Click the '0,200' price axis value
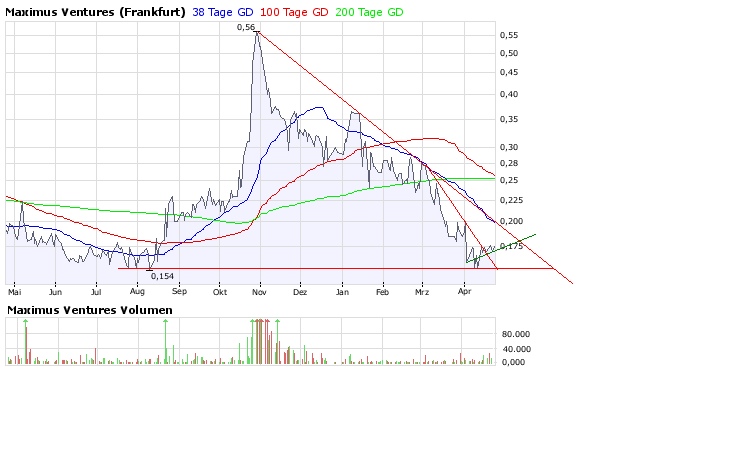This screenshot has height=475, width=738. point(511,221)
